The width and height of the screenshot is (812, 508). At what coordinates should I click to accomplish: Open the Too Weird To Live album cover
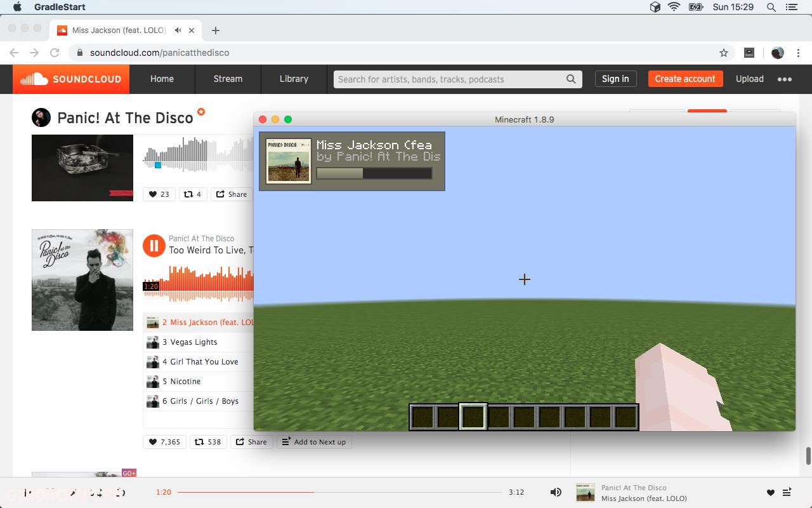(82, 280)
